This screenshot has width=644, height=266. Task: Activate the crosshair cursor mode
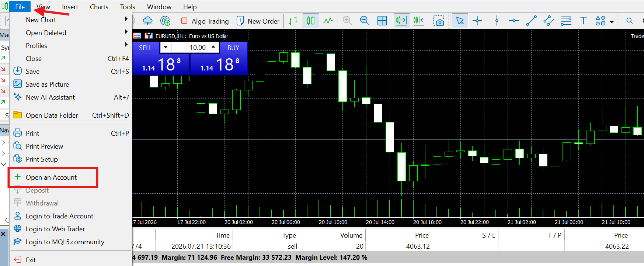tap(477, 21)
